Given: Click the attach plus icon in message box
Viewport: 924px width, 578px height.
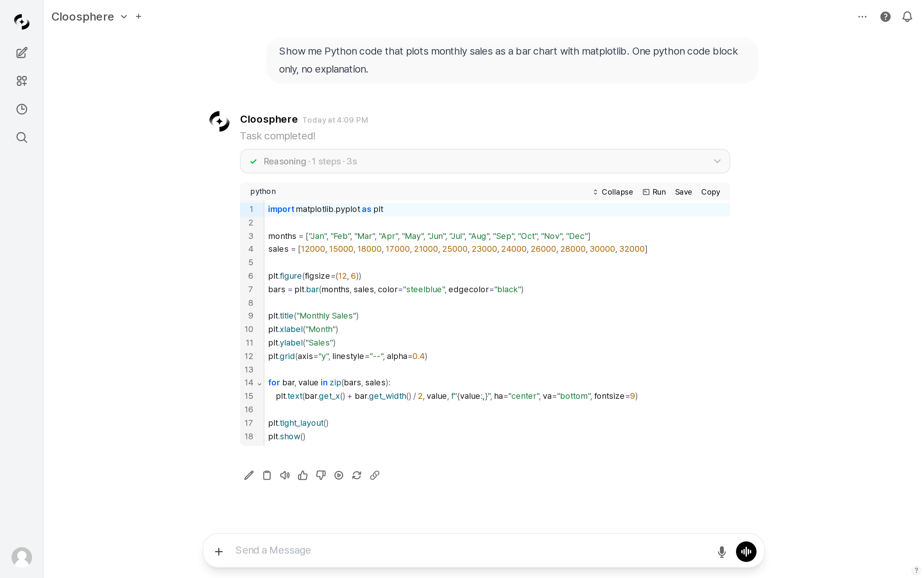Looking at the screenshot, I should point(219,551).
